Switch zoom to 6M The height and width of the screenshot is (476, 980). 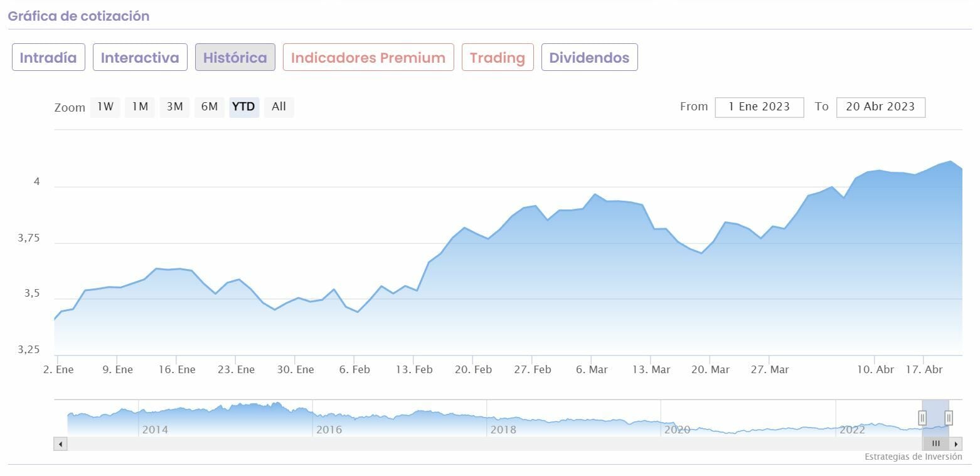pyautogui.click(x=209, y=107)
